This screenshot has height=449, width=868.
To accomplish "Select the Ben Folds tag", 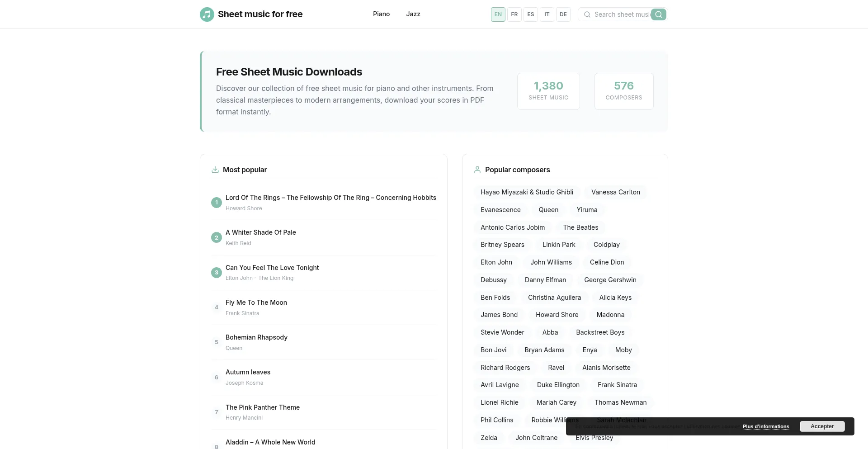I will tap(495, 298).
